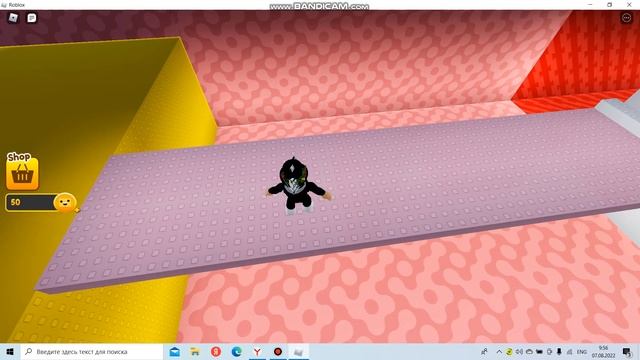Open the notification center icon

(627, 351)
